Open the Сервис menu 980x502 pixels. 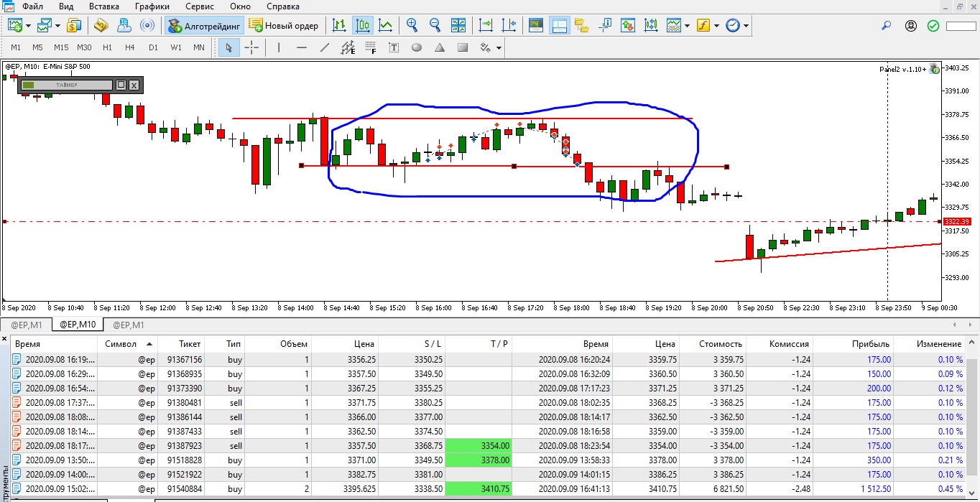click(199, 6)
